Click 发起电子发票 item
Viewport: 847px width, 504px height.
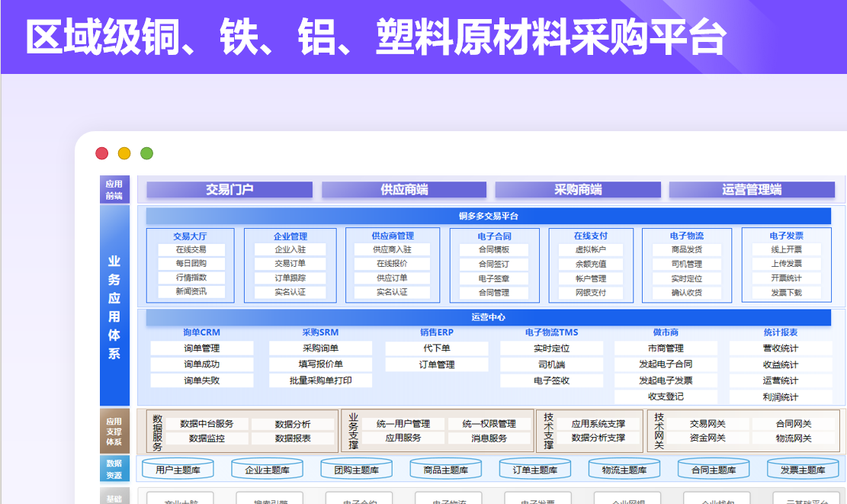pos(666,380)
